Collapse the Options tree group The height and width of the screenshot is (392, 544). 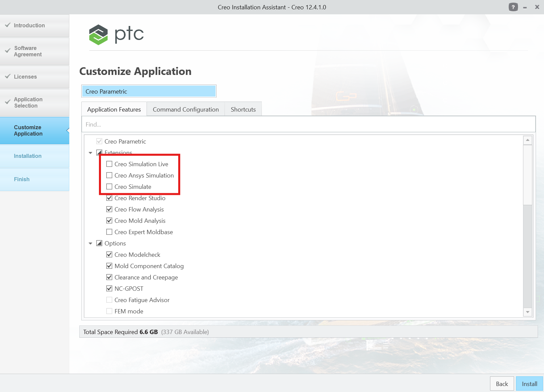[x=91, y=243]
